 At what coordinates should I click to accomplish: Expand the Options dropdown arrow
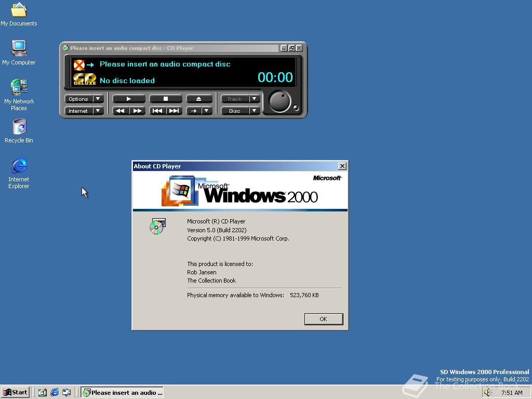[98, 99]
